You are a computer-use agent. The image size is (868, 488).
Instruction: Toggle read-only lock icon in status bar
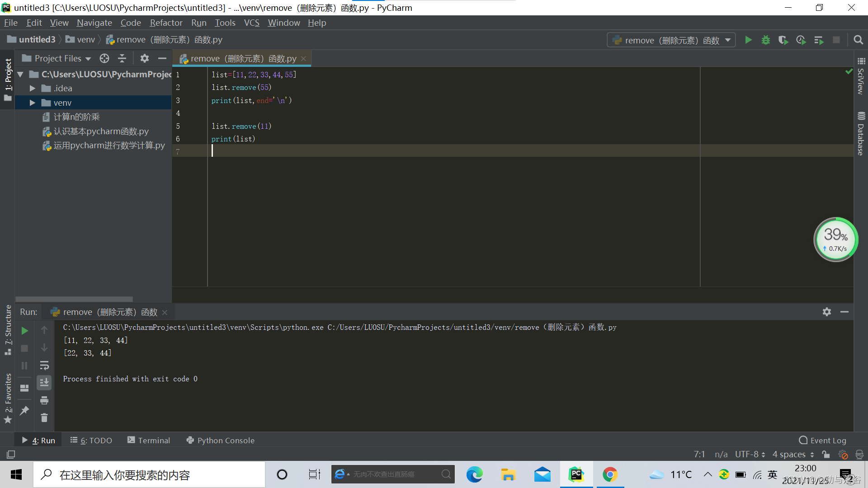(x=826, y=455)
